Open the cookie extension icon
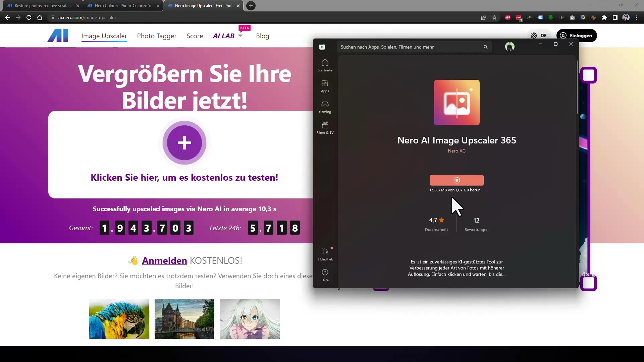 pos(594,17)
